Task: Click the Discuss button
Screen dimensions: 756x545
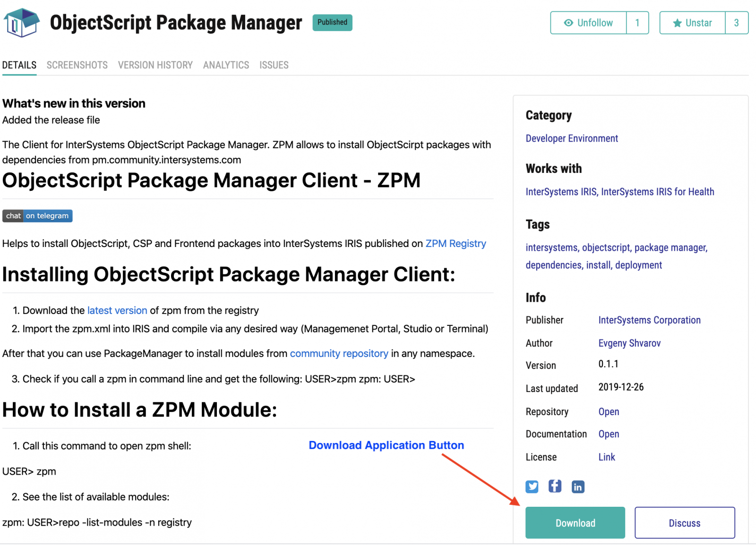Action: (x=685, y=523)
